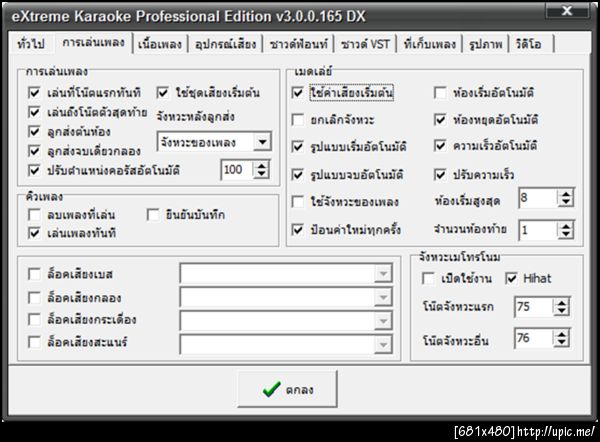Image resolution: width=600 pixels, height=442 pixels.
Task: Increase โน็ตจังหวะแรก with up arrow
Action: pos(561,303)
